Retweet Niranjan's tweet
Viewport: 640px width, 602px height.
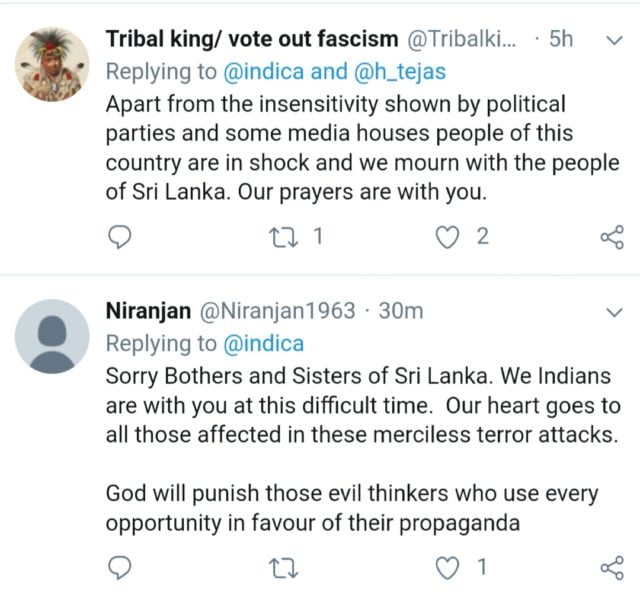coord(284,568)
